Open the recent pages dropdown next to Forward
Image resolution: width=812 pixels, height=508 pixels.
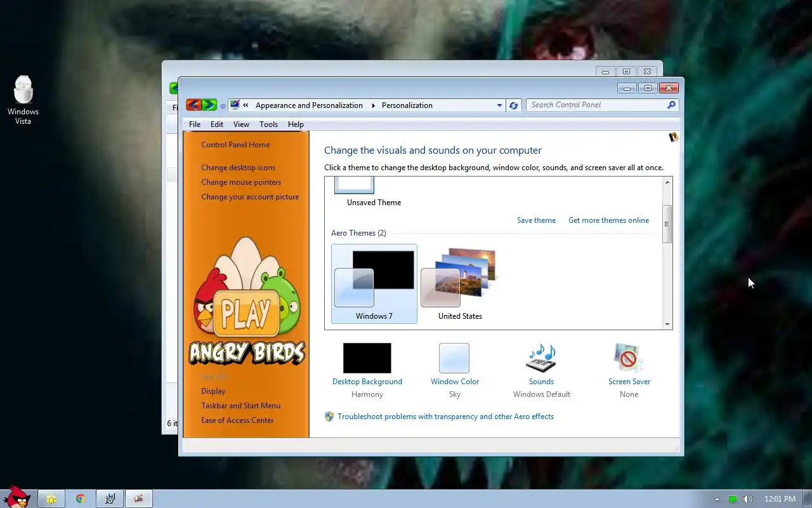[223, 106]
